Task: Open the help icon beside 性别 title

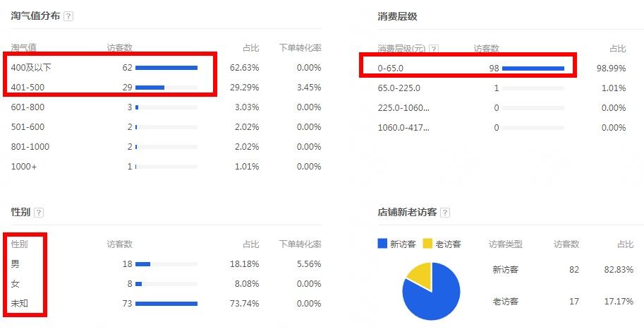Action: [x=39, y=213]
